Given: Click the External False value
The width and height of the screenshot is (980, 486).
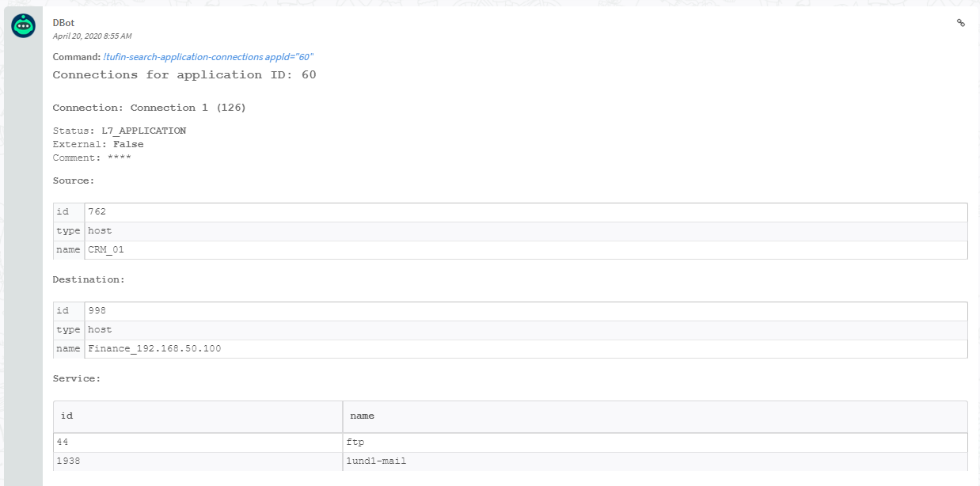Looking at the screenshot, I should tap(128, 144).
